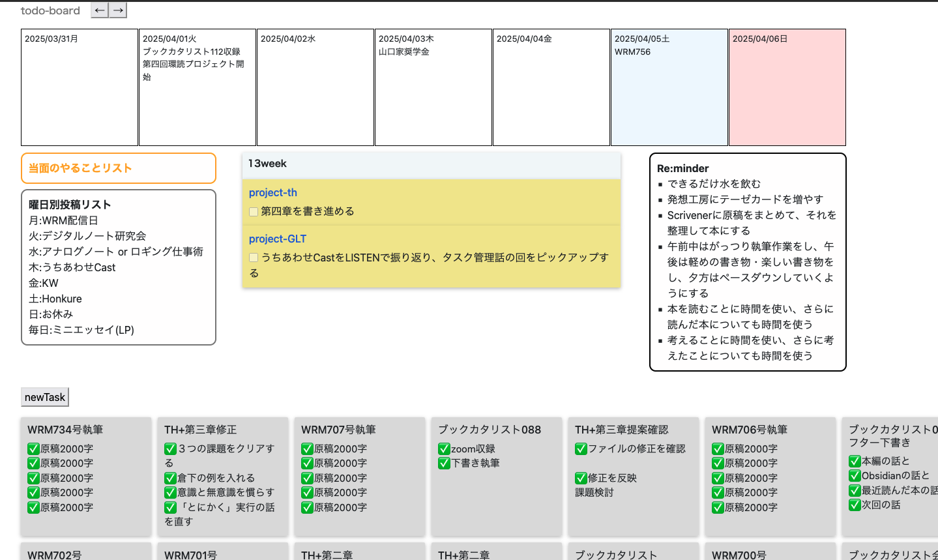
Task: Toggle first 原稿2000字 checkmark in WRM707号執筆
Action: tap(306, 449)
